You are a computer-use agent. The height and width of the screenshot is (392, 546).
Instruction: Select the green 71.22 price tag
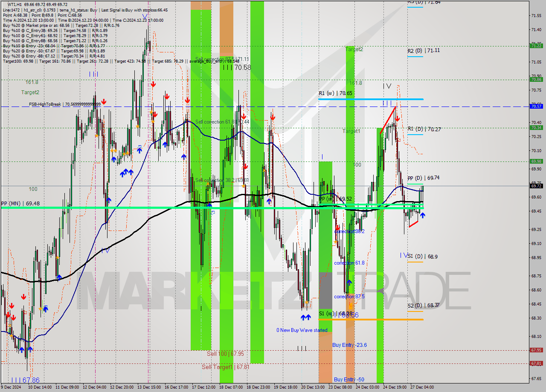pos(536,46)
